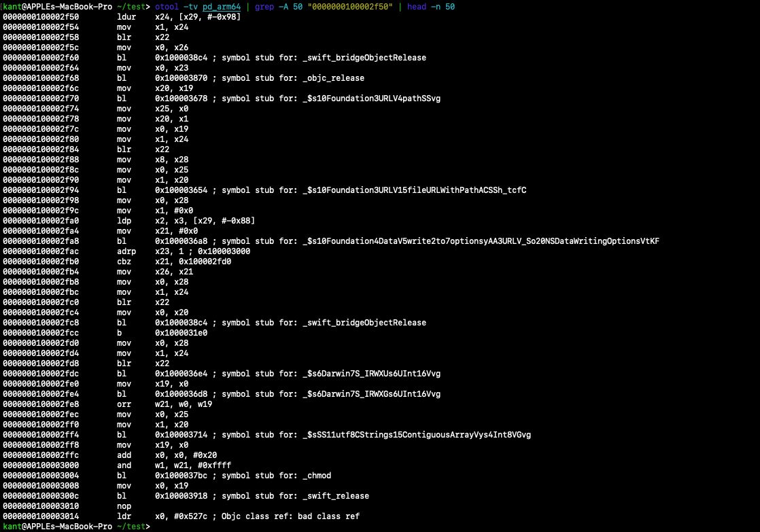Click the adrp instruction mnemonic

pyautogui.click(x=126, y=251)
